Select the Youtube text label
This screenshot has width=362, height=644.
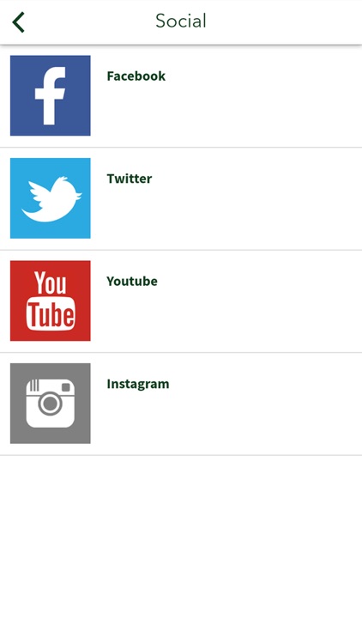coord(132,282)
